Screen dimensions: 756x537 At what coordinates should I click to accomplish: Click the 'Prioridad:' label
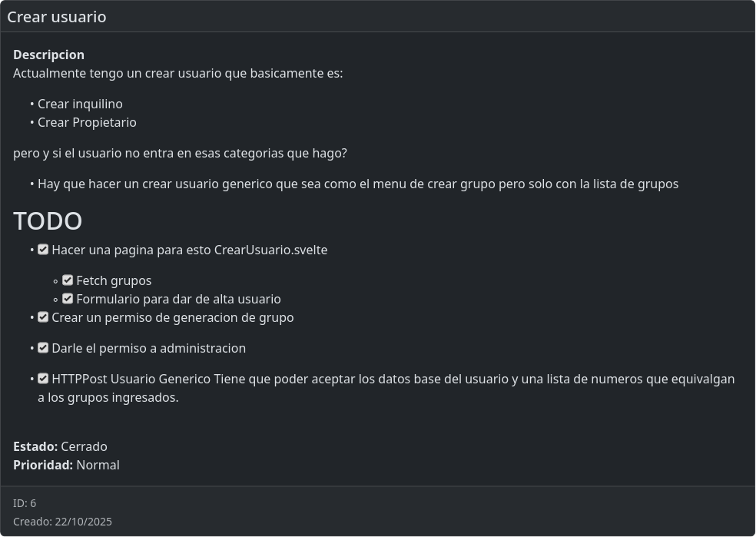click(43, 465)
